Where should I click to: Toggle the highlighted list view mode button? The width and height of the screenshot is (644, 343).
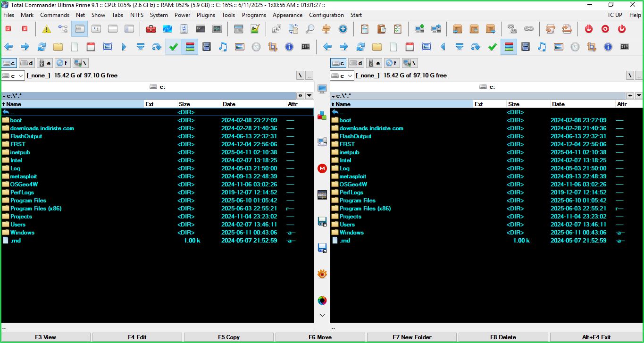[x=79, y=29]
